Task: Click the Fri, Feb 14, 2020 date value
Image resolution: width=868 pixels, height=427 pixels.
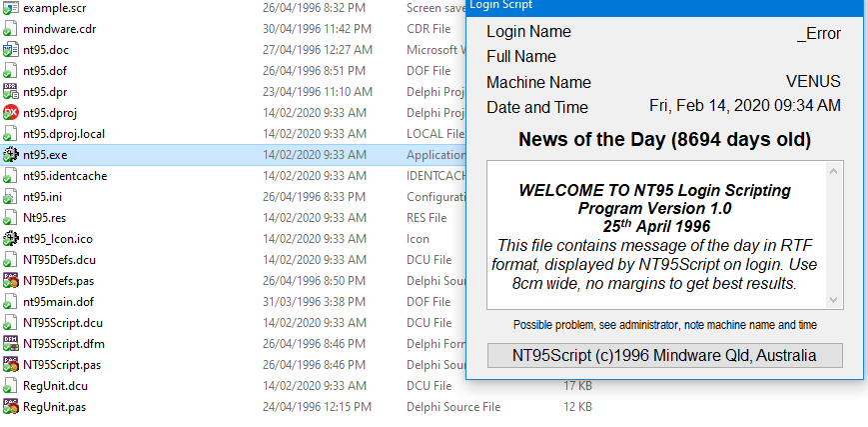Action: 745,105
